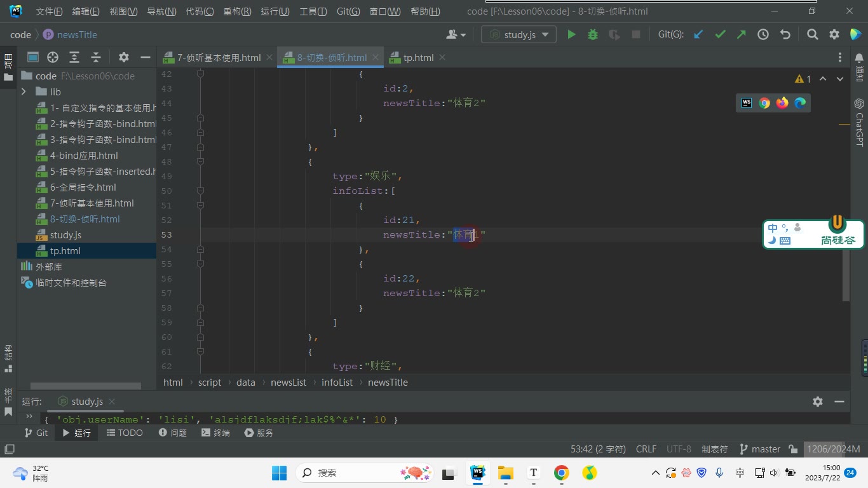
Task: Open 6-全局指令.html in project tree
Action: (x=83, y=187)
